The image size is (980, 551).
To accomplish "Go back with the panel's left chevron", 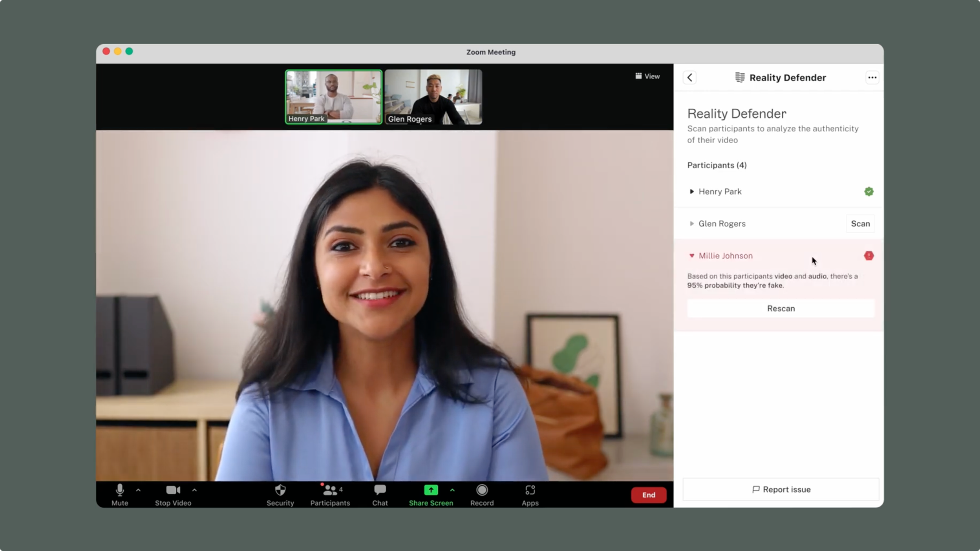I will click(689, 78).
